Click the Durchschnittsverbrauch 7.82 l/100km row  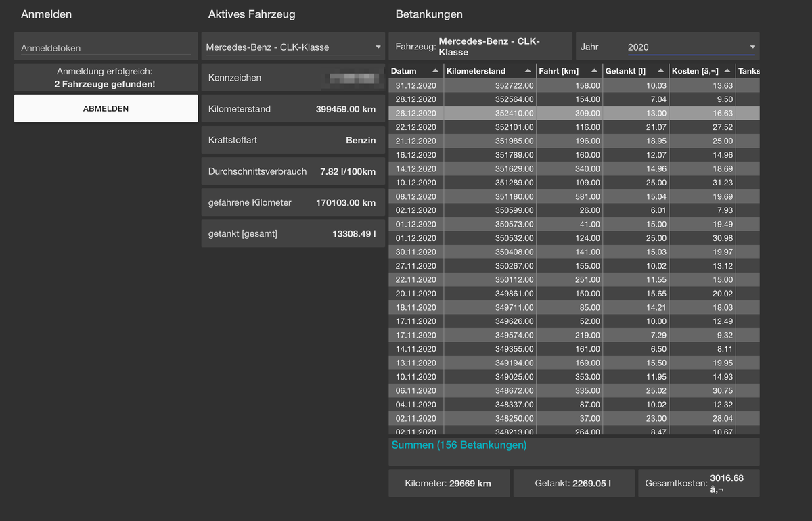pyautogui.click(x=293, y=171)
